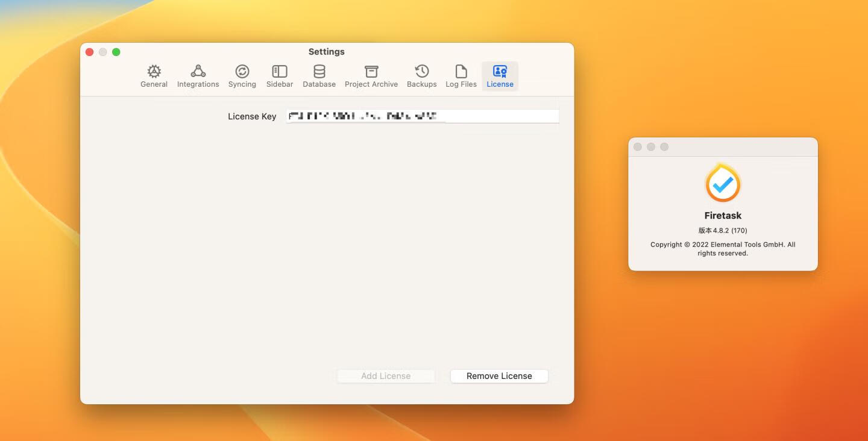Close the Firetask About window
The height and width of the screenshot is (441, 868).
click(x=638, y=147)
